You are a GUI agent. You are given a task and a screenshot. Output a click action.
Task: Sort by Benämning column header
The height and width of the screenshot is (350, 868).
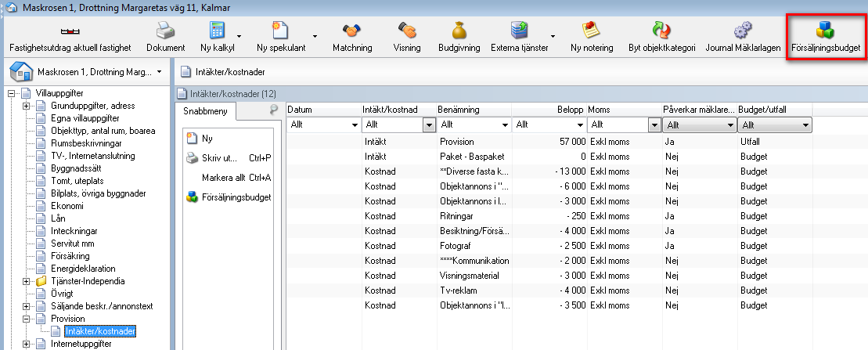pos(474,110)
